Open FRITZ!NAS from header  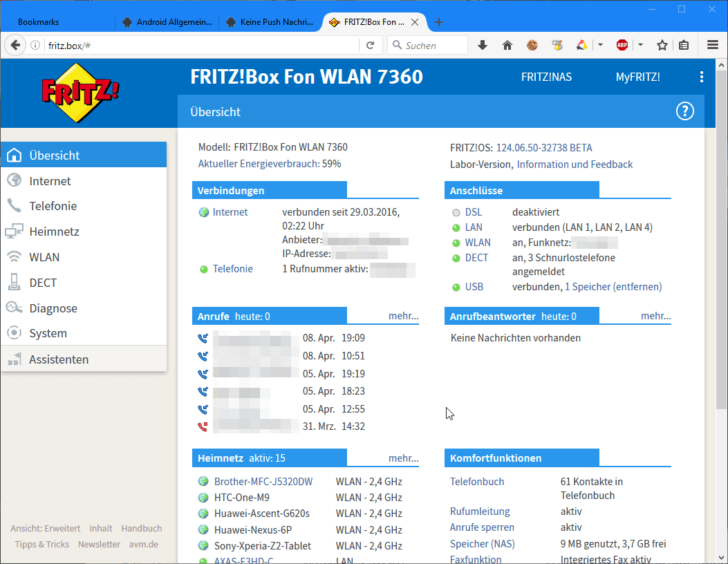546,77
